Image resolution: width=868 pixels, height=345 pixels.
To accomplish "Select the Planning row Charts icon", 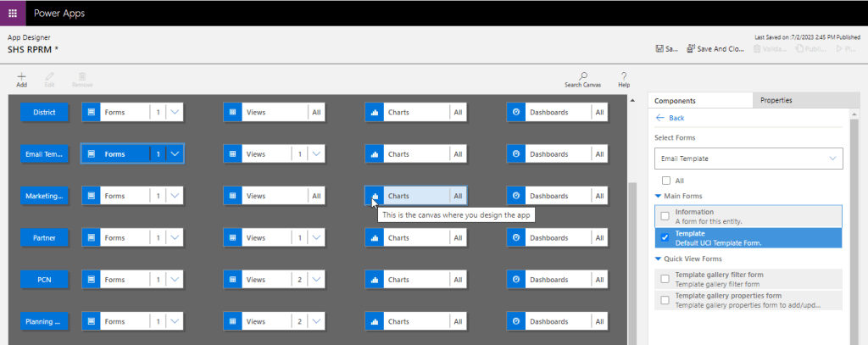I will (375, 321).
